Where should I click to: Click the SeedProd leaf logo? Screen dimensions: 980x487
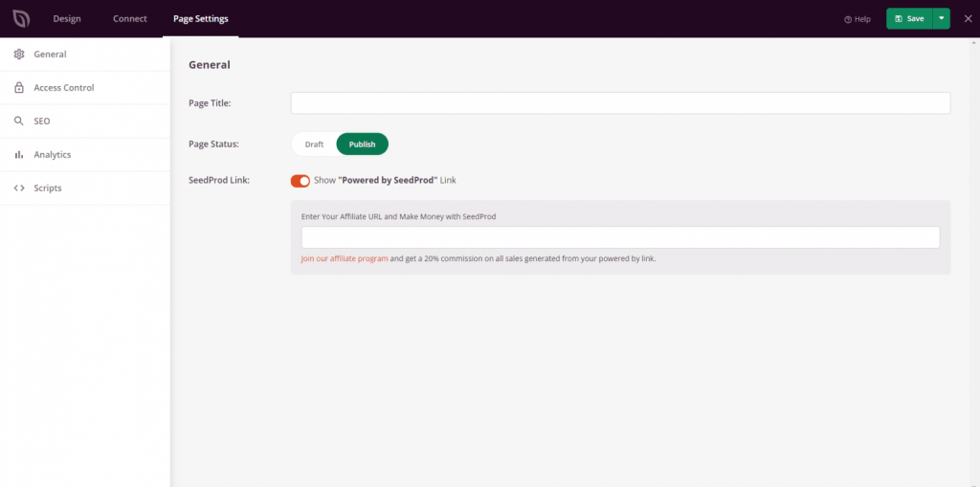pyautogui.click(x=21, y=19)
